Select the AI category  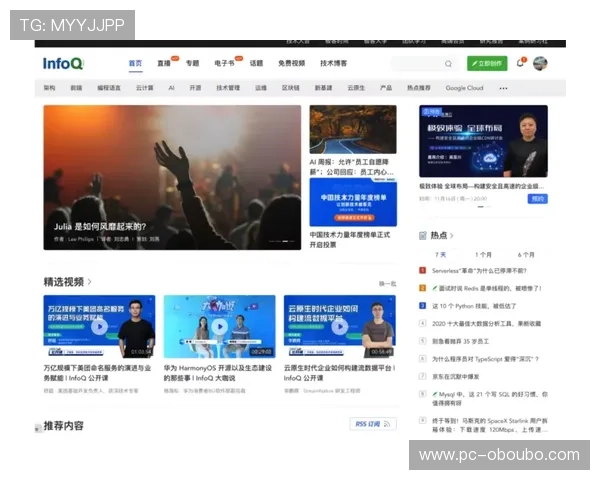pyautogui.click(x=171, y=88)
